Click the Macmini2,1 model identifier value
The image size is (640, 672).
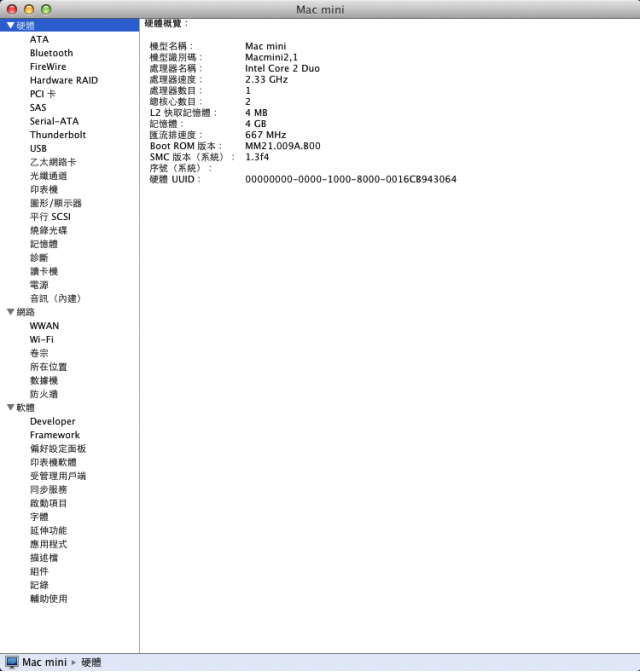[x=271, y=57]
